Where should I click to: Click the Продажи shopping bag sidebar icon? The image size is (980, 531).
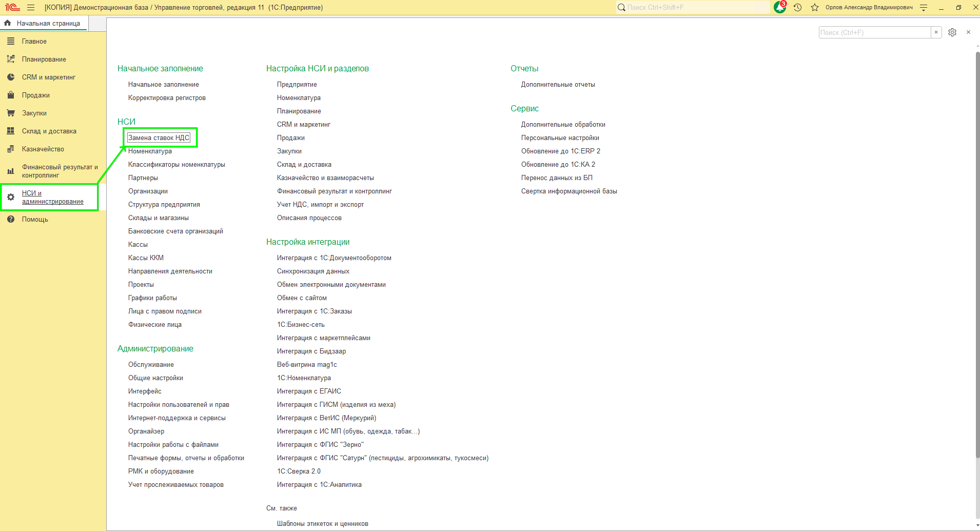tap(10, 95)
